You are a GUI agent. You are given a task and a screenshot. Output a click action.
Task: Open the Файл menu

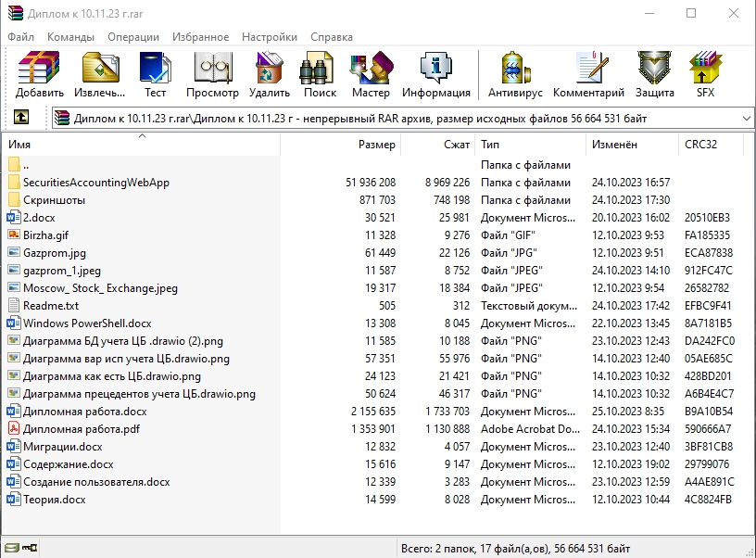[21, 37]
